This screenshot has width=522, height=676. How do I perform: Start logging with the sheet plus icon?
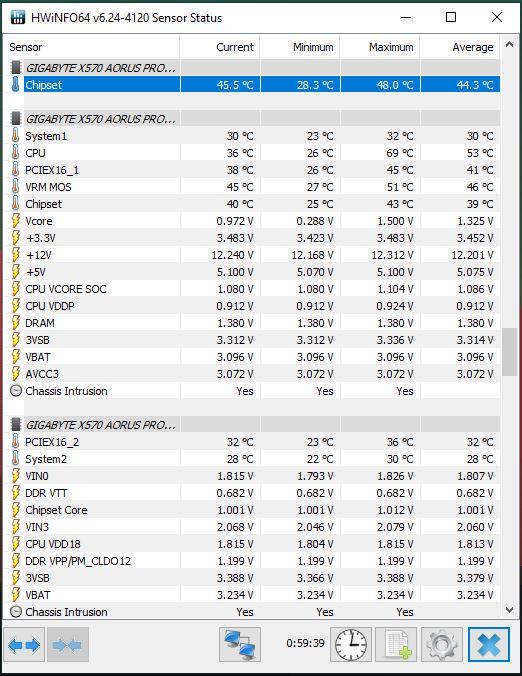tap(396, 645)
